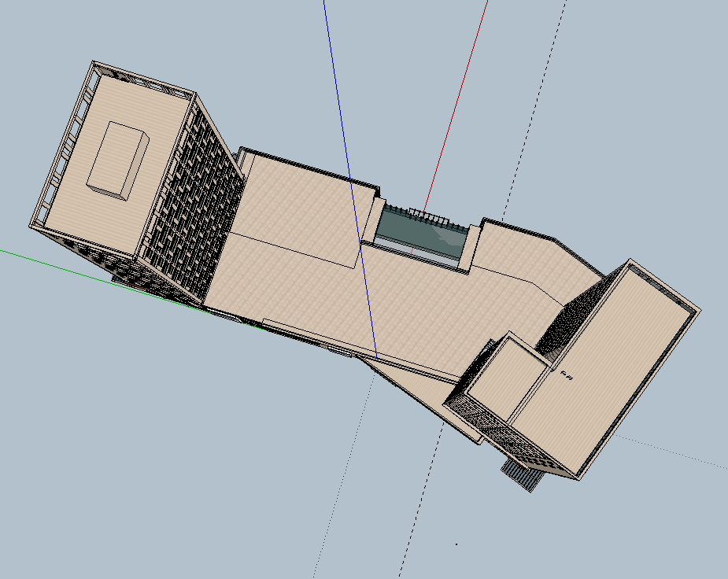Click the small square roof beside the stairs
Image resolution: width=728 pixels, height=579 pixels.
point(508,379)
